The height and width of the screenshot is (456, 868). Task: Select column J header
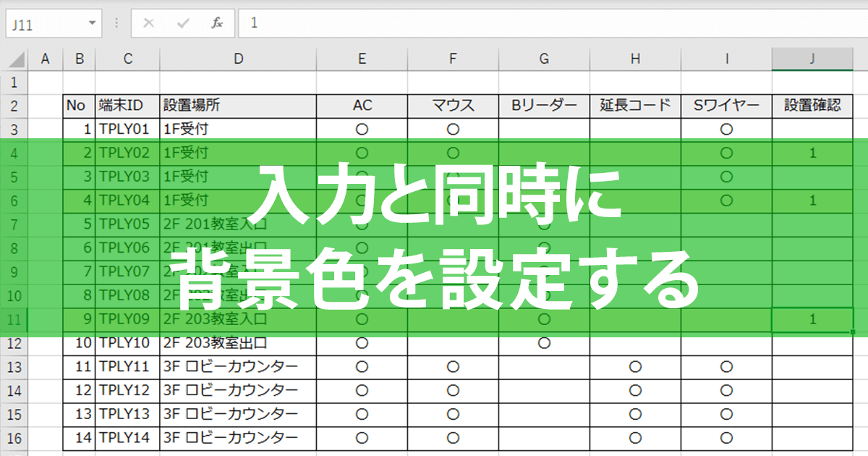pyautogui.click(x=813, y=59)
